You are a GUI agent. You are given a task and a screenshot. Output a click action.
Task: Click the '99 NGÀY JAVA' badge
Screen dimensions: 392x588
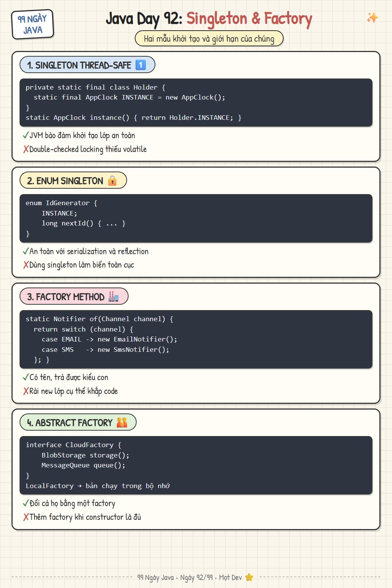[x=33, y=24]
